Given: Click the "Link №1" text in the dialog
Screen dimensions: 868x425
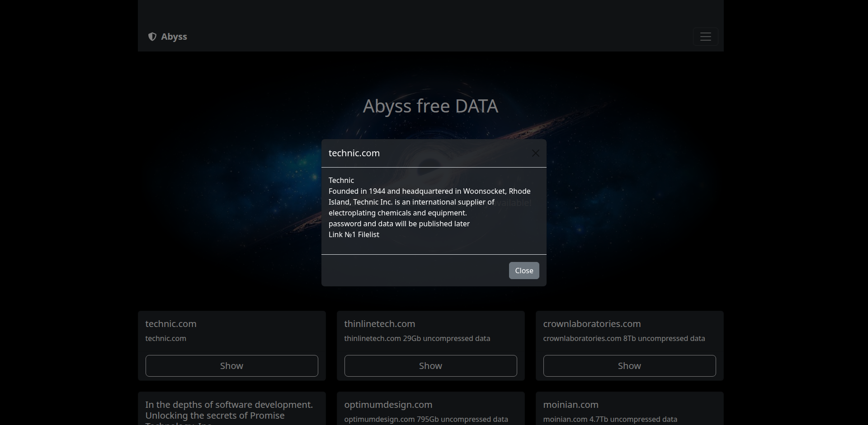Looking at the screenshot, I should click(342, 234).
